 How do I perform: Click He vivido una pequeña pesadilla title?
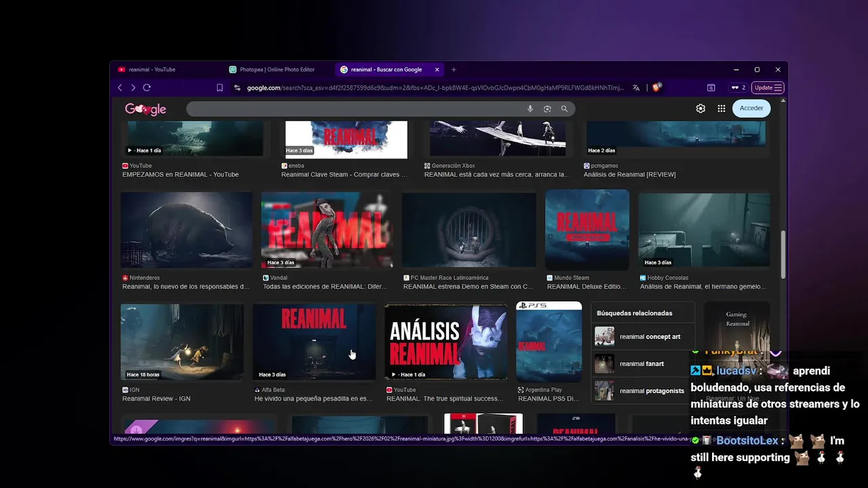(313, 399)
